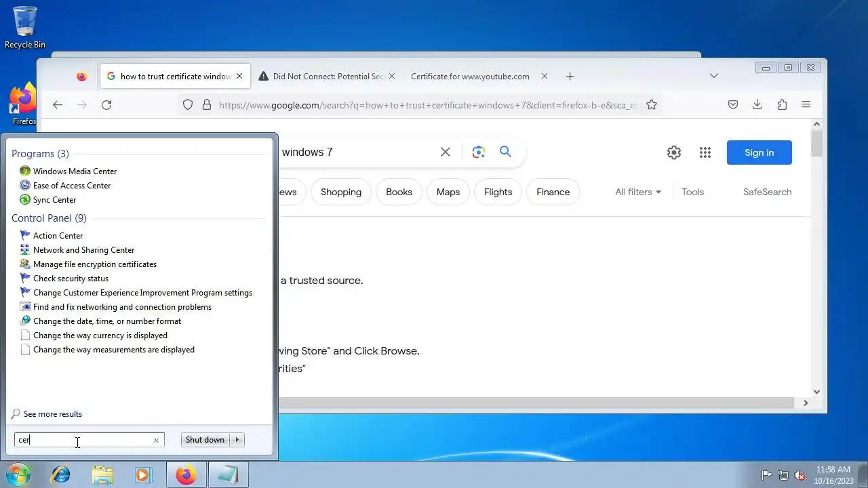Open the Google apps grid
This screenshot has height=488, width=868.
click(705, 152)
